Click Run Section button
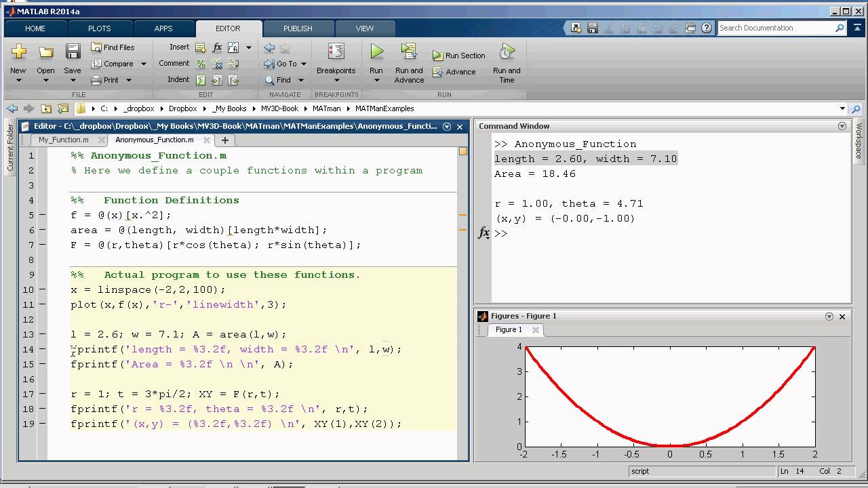The width and height of the screenshot is (868, 488). (x=459, y=56)
